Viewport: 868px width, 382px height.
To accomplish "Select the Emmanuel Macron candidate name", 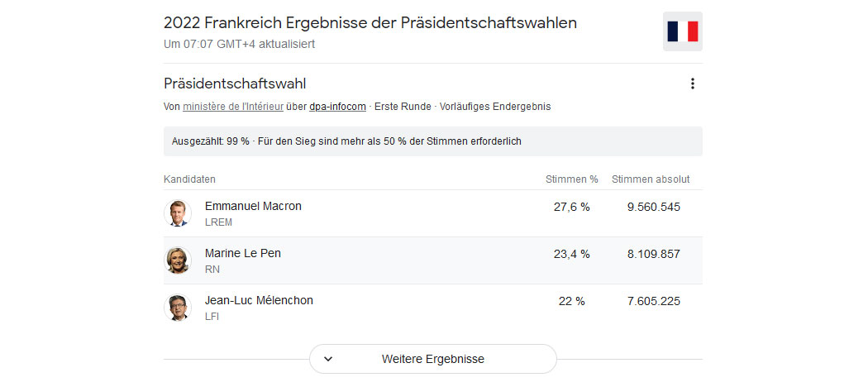I will pyautogui.click(x=253, y=206).
